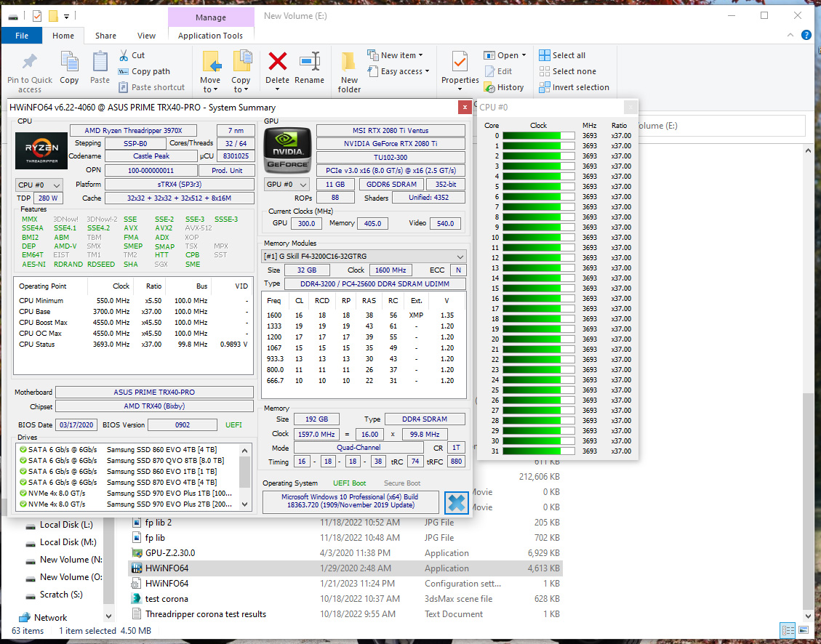
Task: Open the CPU #0 selector dropdown
Action: (39, 184)
